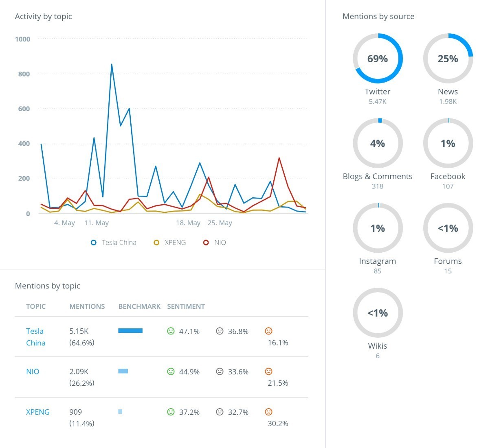Select the Blogs & Comments 4% donut
501x448 pixels.
click(378, 143)
